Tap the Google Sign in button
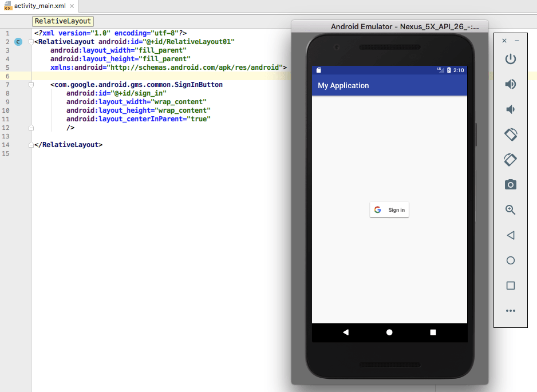The height and width of the screenshot is (392, 537). coord(389,210)
